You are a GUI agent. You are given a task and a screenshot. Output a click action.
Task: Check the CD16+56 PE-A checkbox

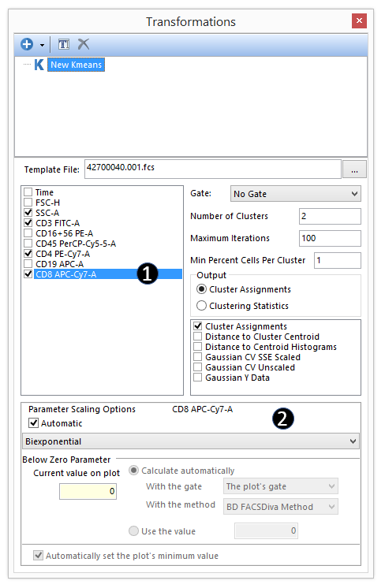[x=28, y=233]
